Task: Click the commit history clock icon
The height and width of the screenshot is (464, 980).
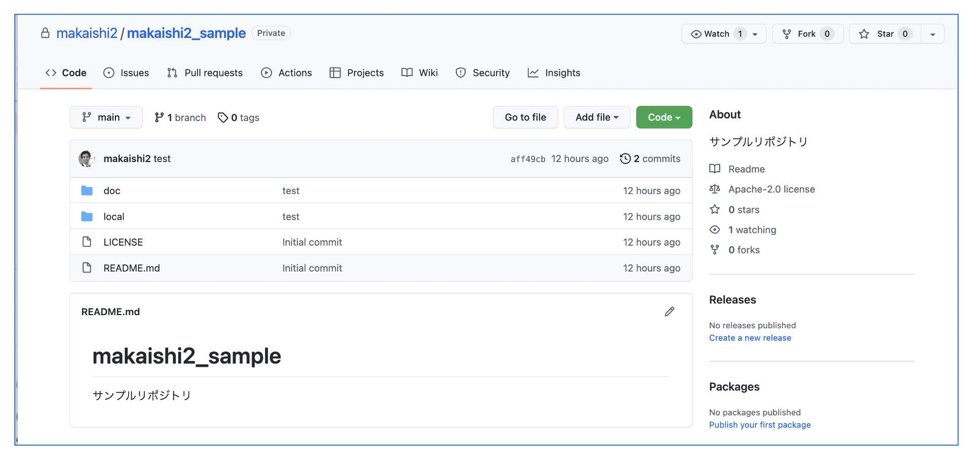Action: (x=625, y=159)
